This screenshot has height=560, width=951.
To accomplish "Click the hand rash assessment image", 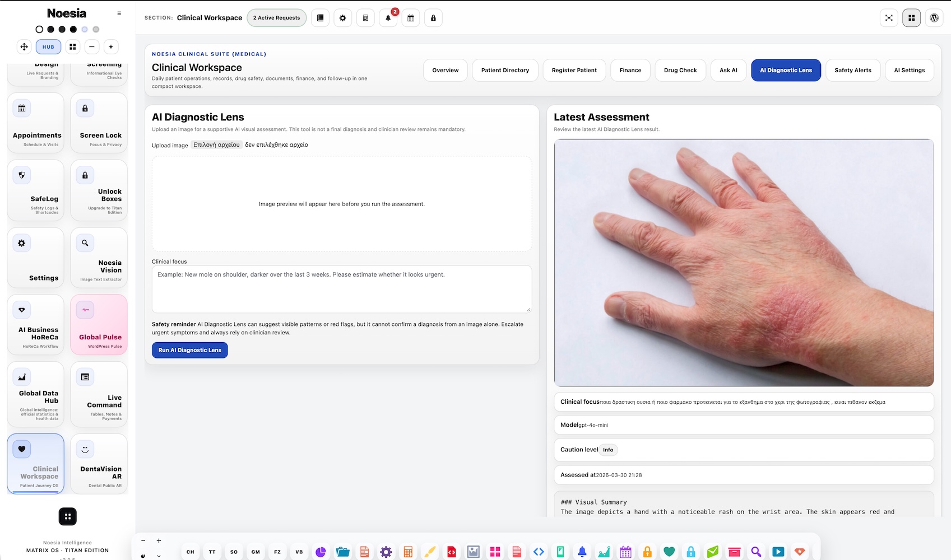I will (744, 263).
